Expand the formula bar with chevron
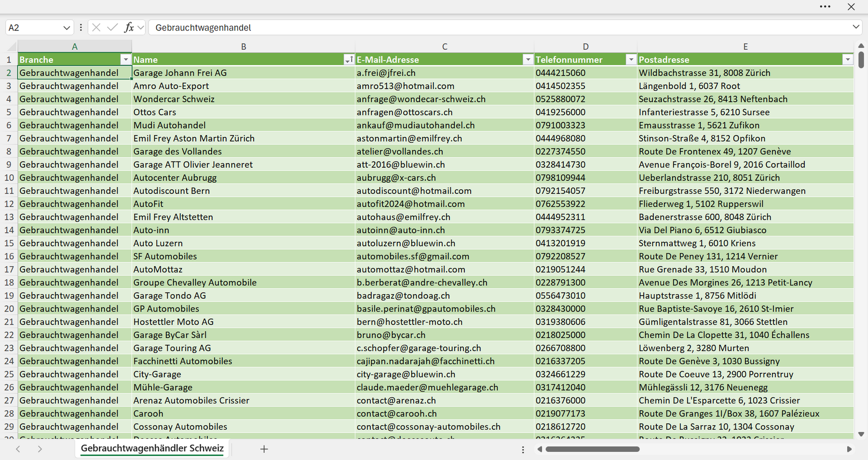Viewport: 868px width, 460px height. (856, 27)
